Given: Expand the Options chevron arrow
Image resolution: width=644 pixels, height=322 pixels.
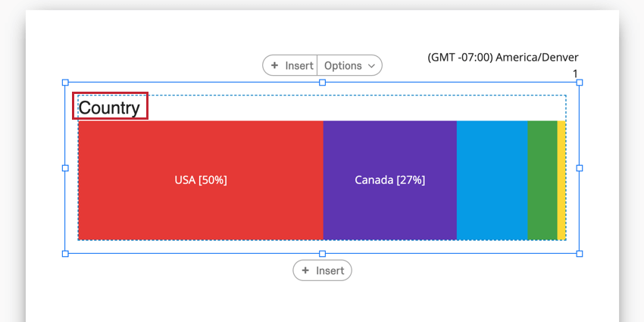Looking at the screenshot, I should click(371, 66).
